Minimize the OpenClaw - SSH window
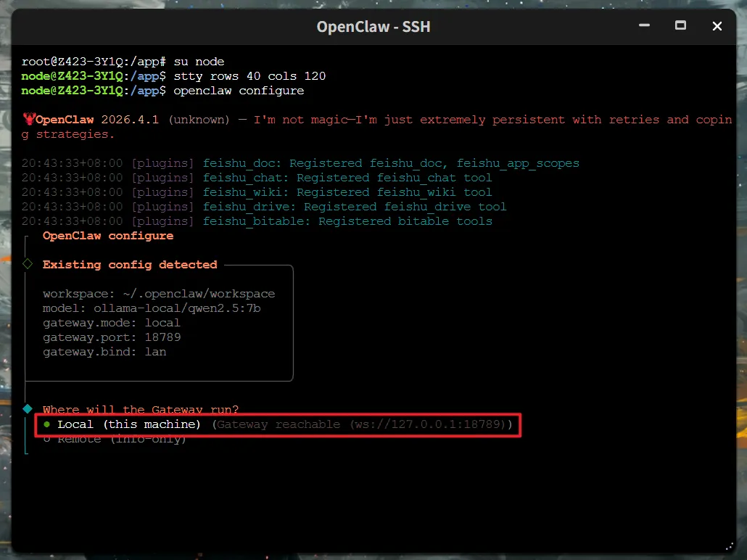747x560 pixels. tap(644, 25)
